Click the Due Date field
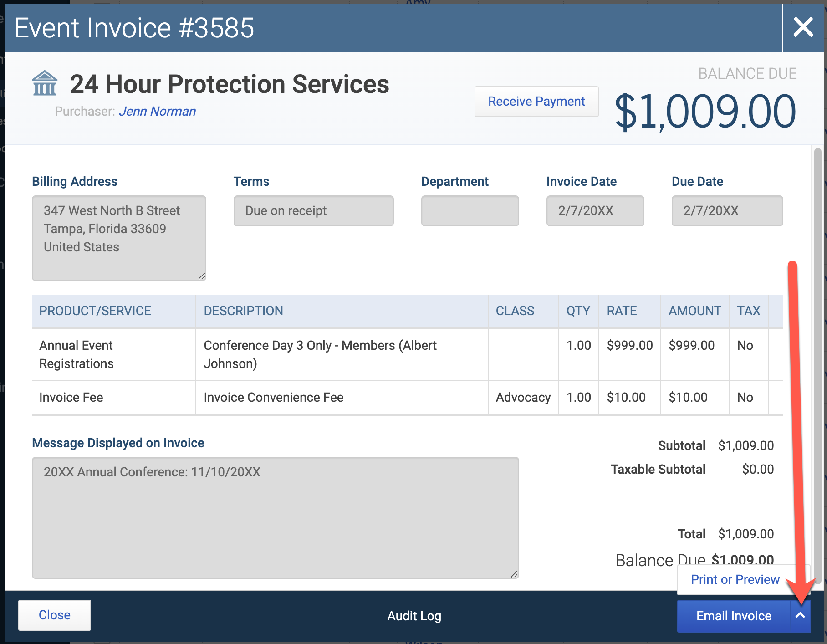The image size is (827, 644). point(727,211)
